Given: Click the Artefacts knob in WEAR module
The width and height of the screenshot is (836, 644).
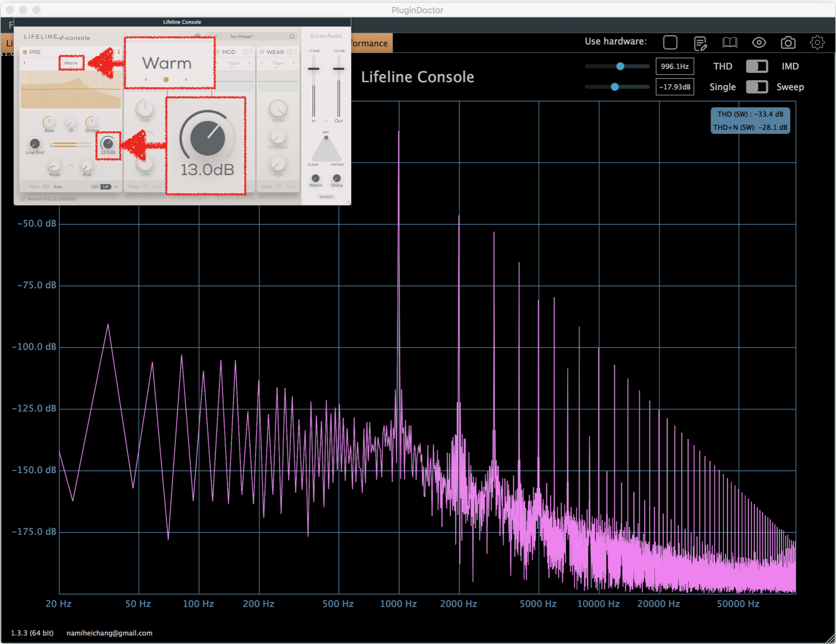Looking at the screenshot, I should (x=277, y=137).
